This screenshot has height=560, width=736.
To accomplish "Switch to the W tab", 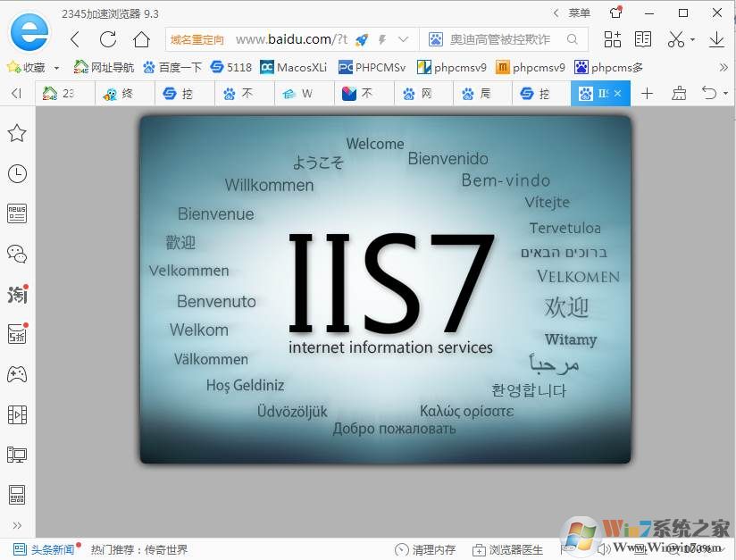I will pyautogui.click(x=305, y=94).
